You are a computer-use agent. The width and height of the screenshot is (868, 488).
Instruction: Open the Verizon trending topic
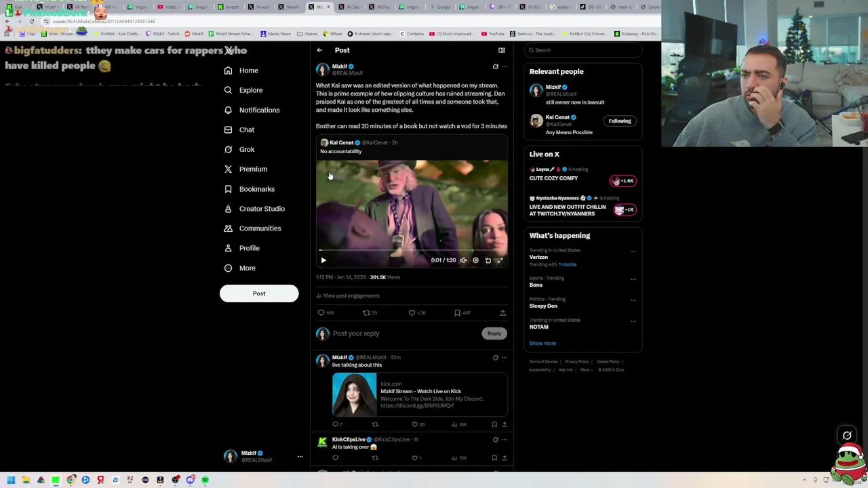point(538,258)
